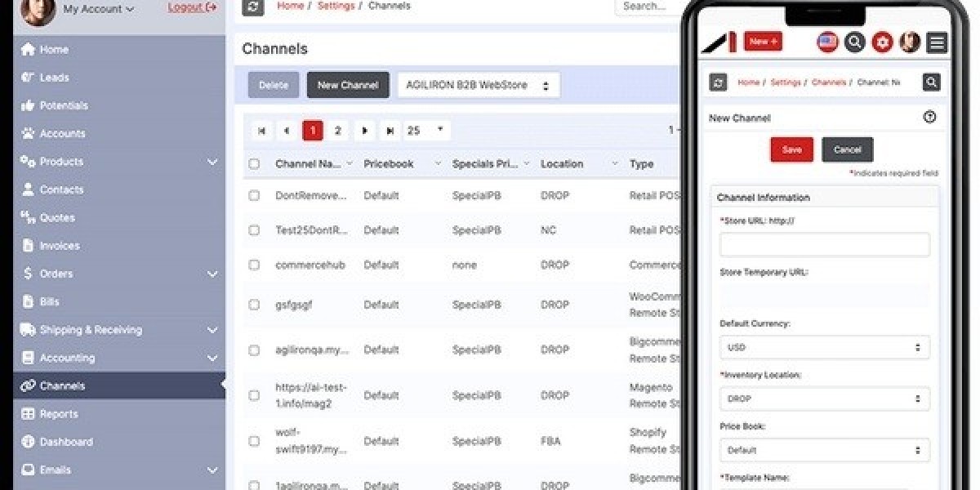The image size is (980, 490).
Task: Click the refresh icon beside desktop breadcrumb
Action: coord(253,7)
